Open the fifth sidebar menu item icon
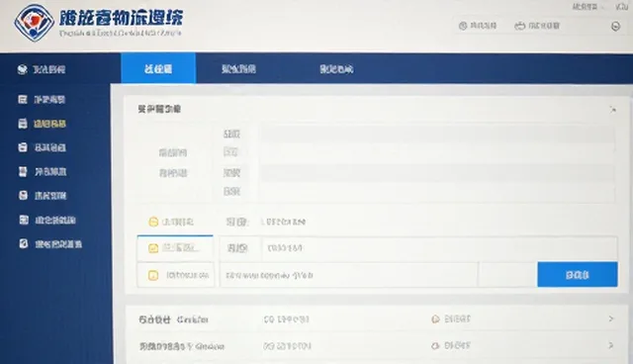 [x=23, y=196]
